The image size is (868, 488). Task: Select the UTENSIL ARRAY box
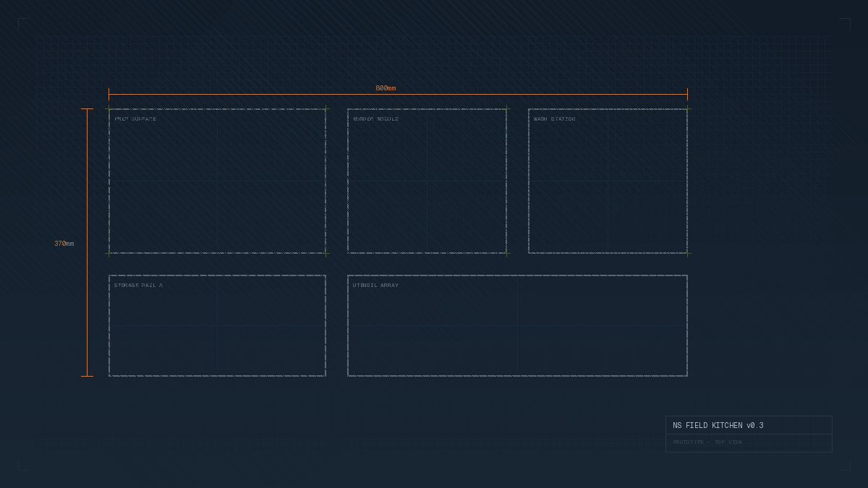517,325
